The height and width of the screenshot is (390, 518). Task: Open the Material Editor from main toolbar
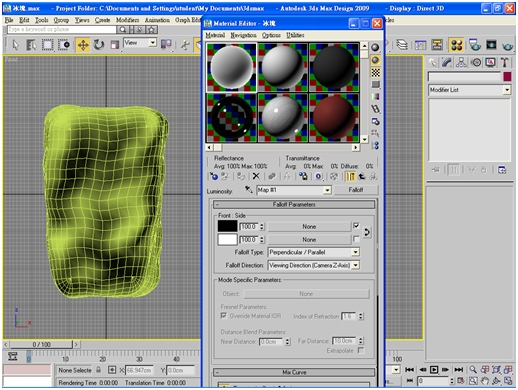coord(456,45)
